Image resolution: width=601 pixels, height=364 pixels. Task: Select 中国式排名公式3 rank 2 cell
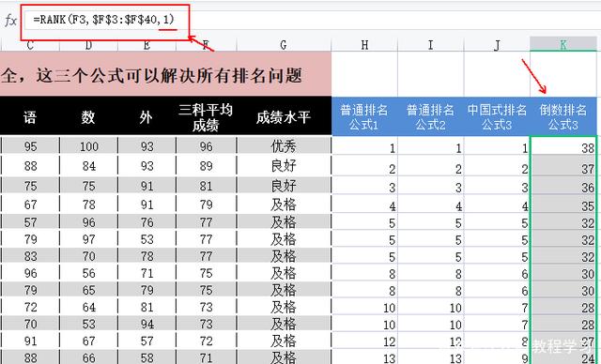(497, 166)
